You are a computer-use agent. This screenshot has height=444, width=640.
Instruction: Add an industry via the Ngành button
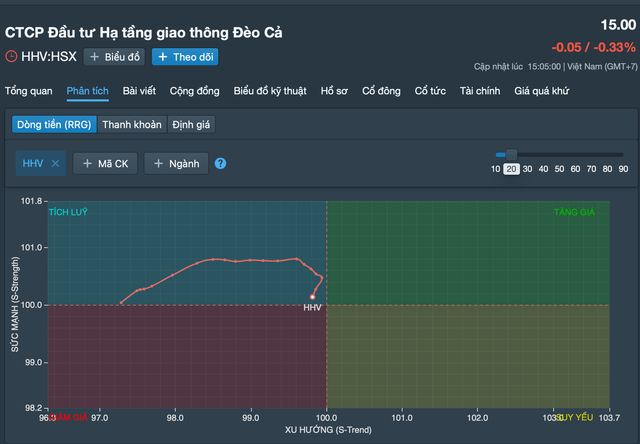pos(176,164)
